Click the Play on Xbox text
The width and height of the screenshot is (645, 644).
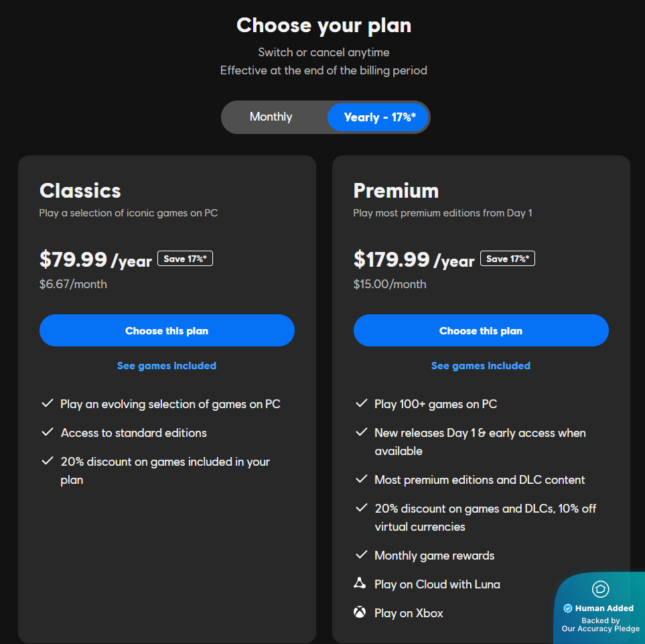click(x=409, y=613)
